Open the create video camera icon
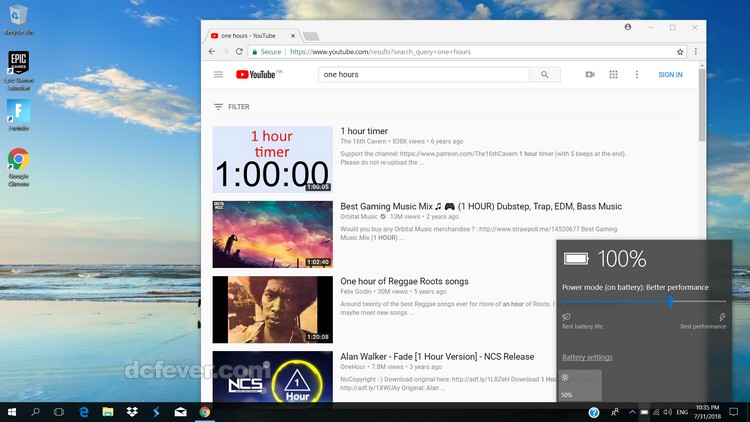The width and height of the screenshot is (750, 422). (x=590, y=75)
